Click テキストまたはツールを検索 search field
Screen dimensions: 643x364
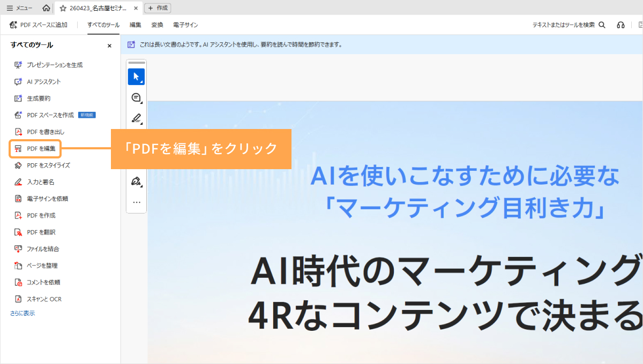(569, 25)
